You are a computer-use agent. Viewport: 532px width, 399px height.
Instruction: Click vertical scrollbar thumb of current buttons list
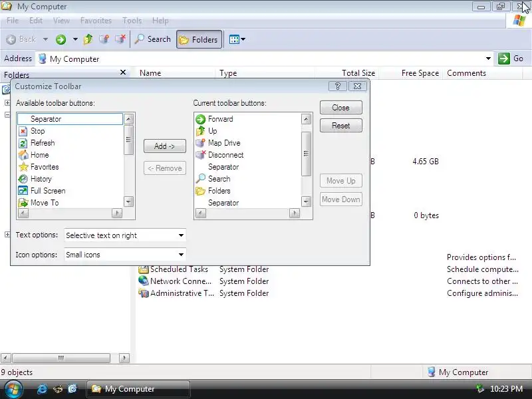pos(306,154)
